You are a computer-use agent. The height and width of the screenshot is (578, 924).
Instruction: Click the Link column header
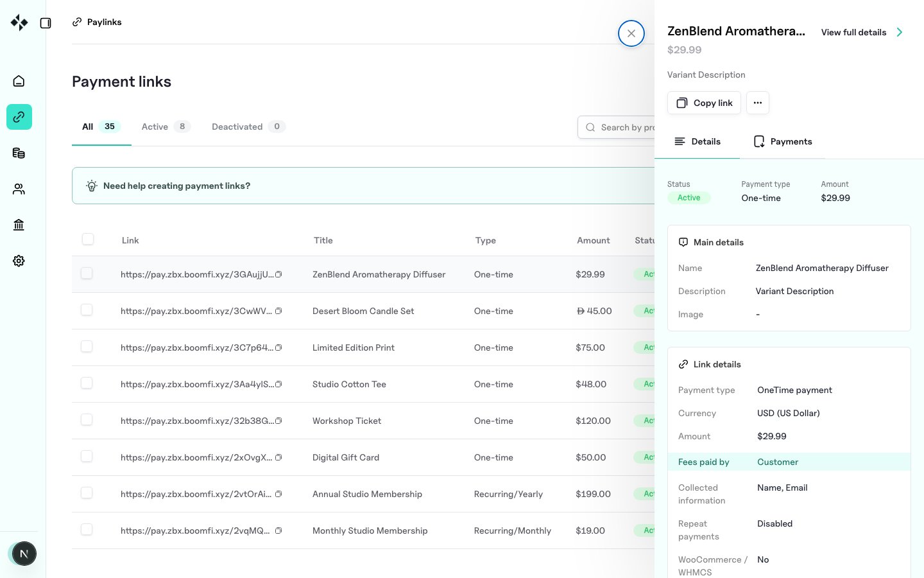[130, 240]
